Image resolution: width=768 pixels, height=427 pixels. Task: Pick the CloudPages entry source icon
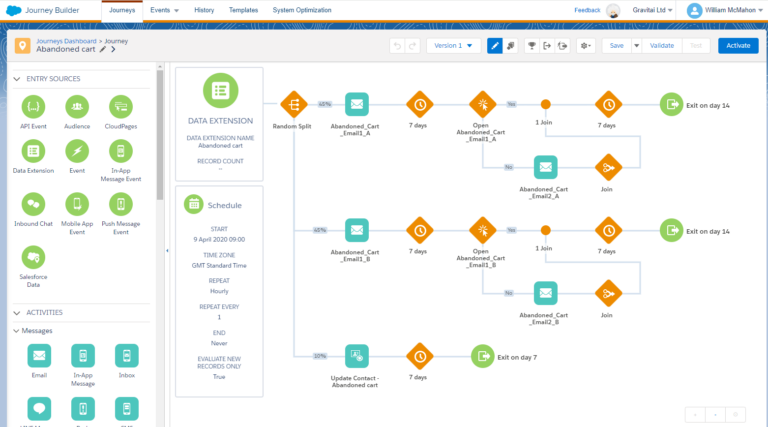tap(120, 105)
